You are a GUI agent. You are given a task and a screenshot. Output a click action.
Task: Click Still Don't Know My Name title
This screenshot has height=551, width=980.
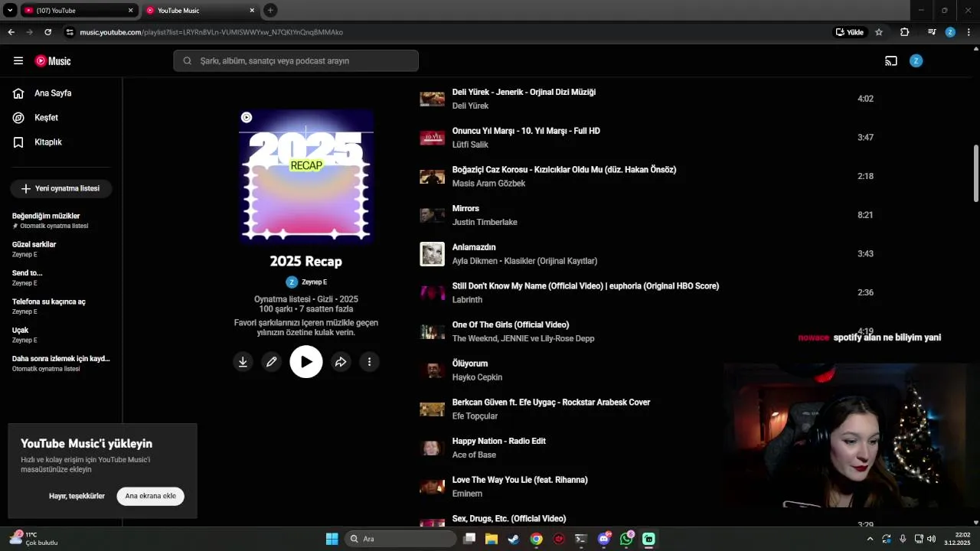[x=586, y=286]
